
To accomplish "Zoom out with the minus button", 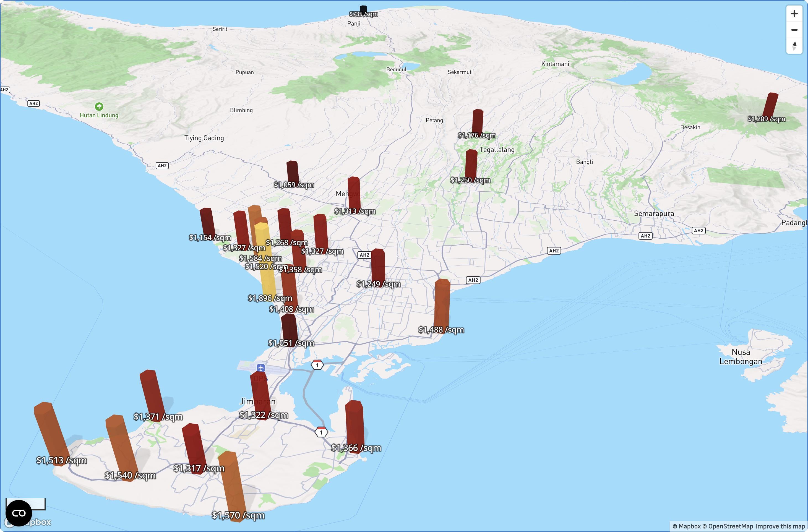I will coord(794,30).
